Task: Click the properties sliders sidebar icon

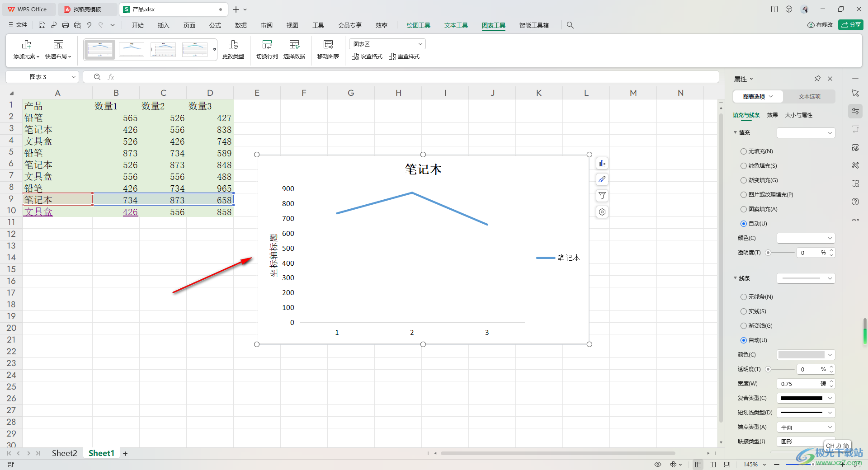Action: tap(855, 111)
